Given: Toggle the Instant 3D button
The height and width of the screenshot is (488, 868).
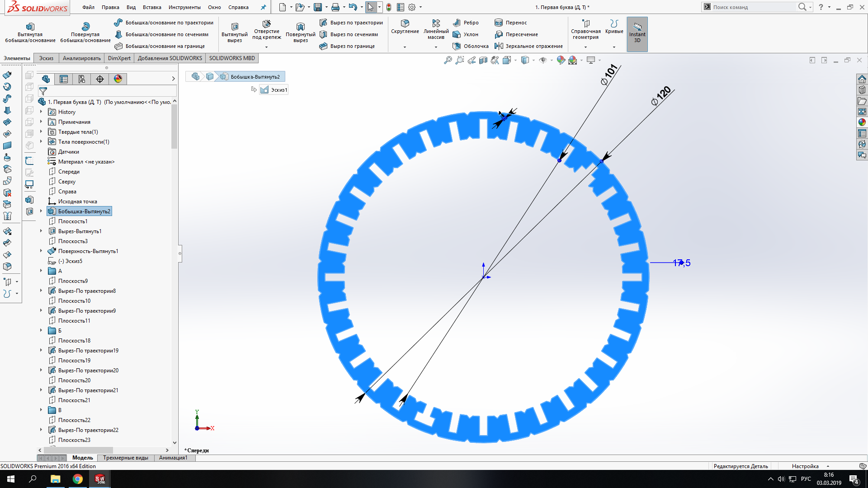Looking at the screenshot, I should pyautogui.click(x=637, y=34).
